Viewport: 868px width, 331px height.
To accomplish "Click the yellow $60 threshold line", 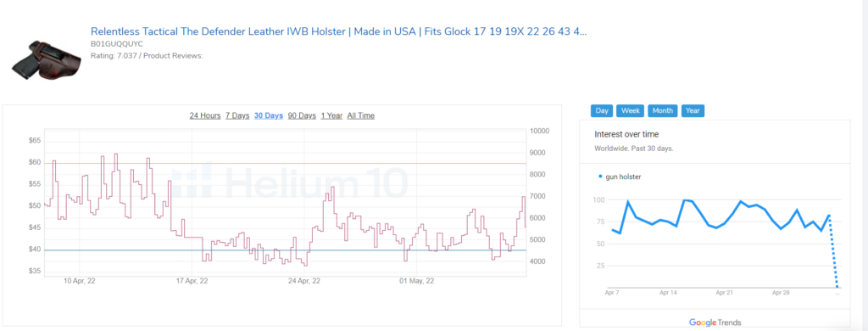I will point(285,164).
